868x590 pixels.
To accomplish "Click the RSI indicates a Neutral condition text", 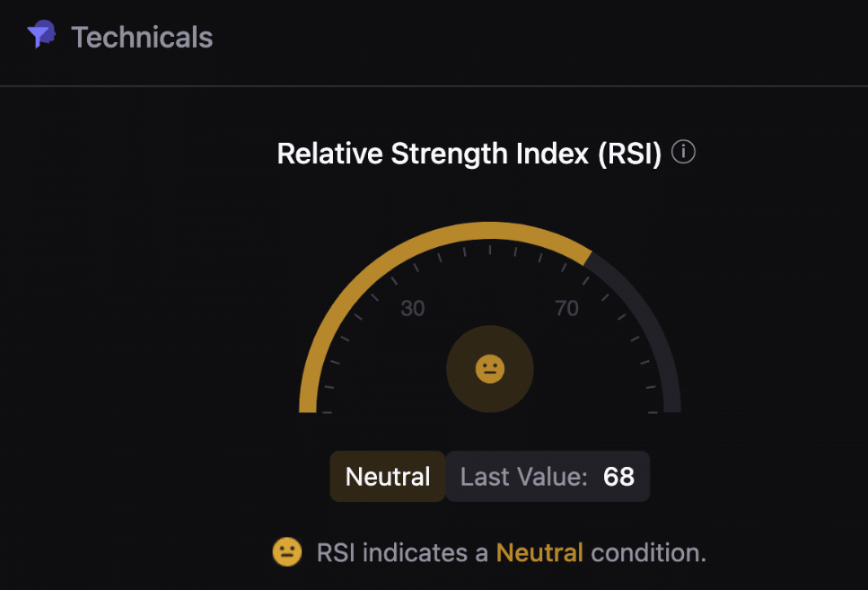I will click(x=512, y=553).
